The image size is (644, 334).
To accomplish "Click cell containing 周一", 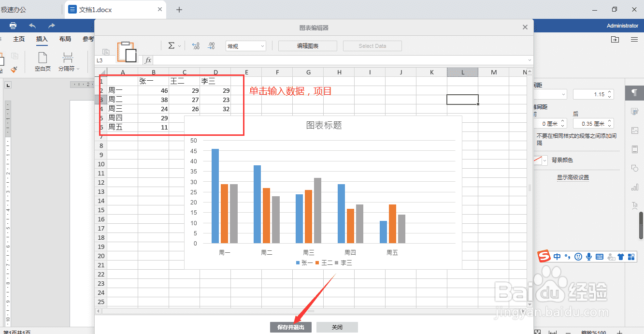I will [123, 90].
